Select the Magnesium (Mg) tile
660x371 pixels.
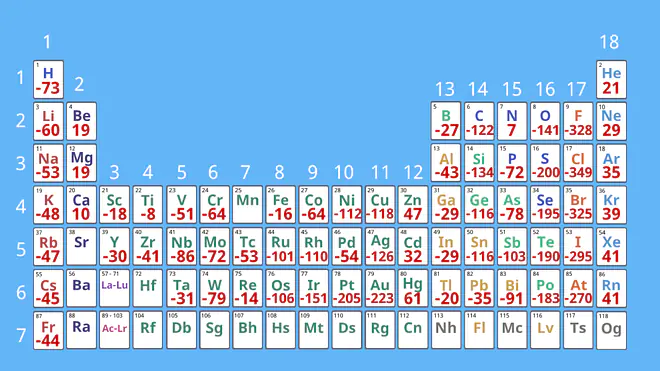click(81, 163)
